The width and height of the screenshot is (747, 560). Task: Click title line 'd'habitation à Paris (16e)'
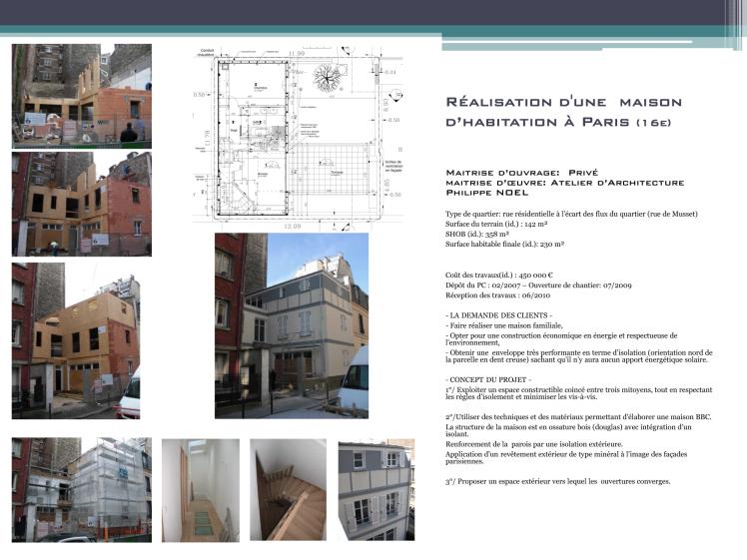[558, 122]
